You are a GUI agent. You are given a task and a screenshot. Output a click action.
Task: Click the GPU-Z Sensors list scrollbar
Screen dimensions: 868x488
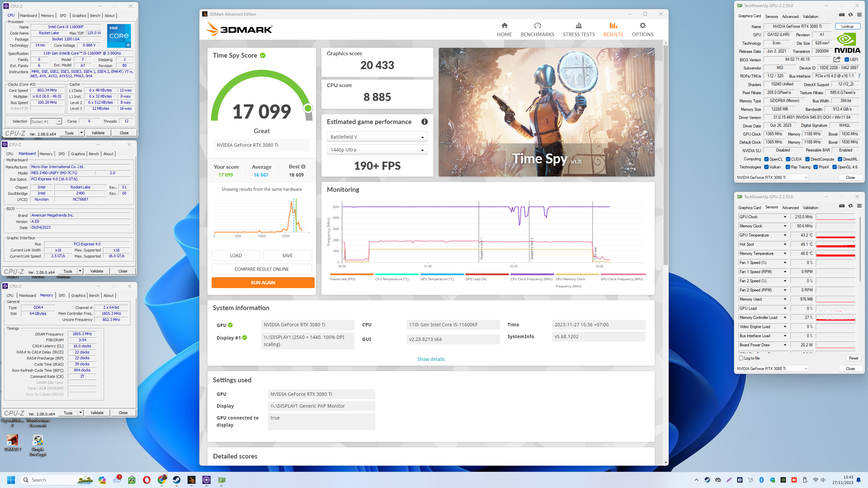tap(861, 249)
